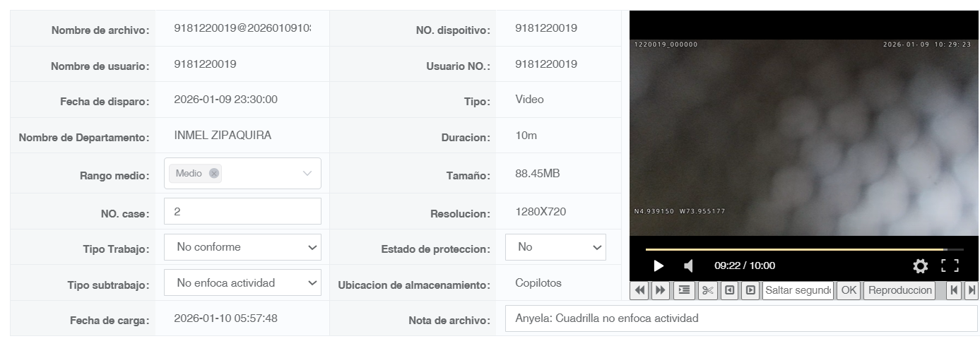
Task: Remove the Medio tag from Rango medio
Action: tap(214, 173)
